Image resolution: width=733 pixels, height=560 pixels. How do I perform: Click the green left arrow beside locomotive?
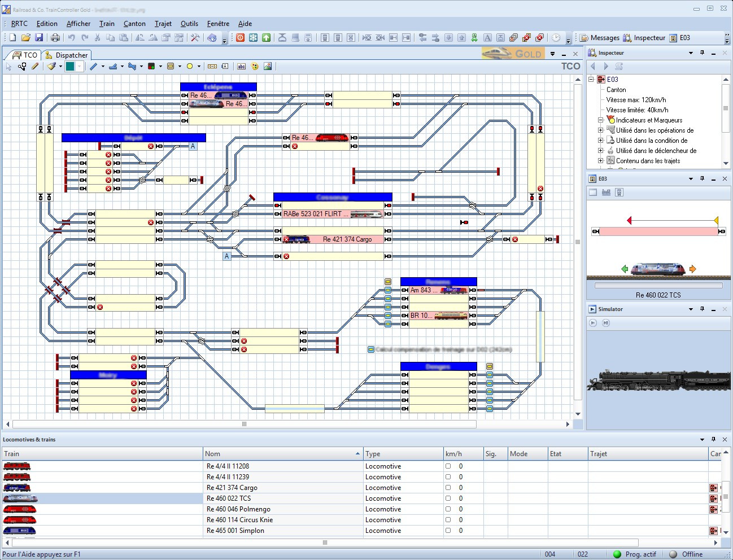[625, 269]
